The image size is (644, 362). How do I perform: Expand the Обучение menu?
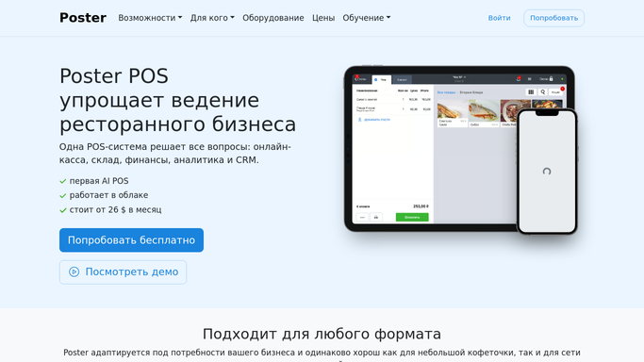tap(367, 18)
